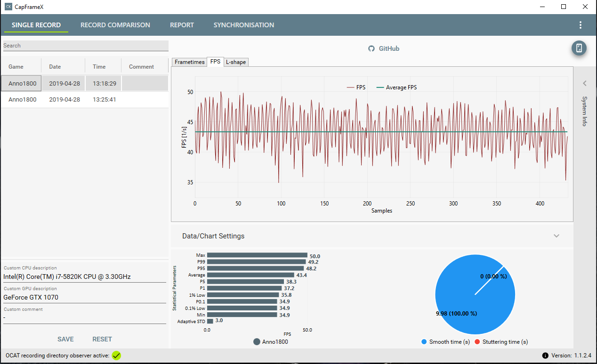Switch to the Single Record tab
The image size is (597, 364).
[x=36, y=25]
